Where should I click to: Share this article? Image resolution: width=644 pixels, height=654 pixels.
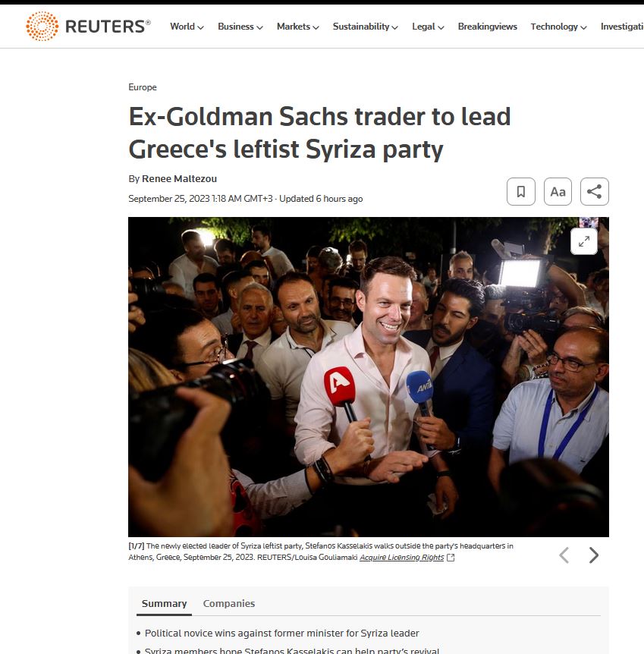(x=595, y=191)
